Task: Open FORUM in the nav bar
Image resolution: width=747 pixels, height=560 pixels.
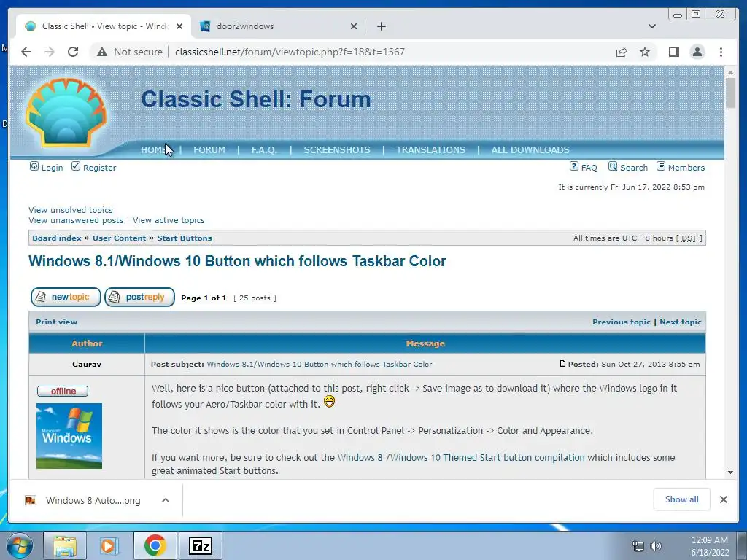Action: click(209, 150)
